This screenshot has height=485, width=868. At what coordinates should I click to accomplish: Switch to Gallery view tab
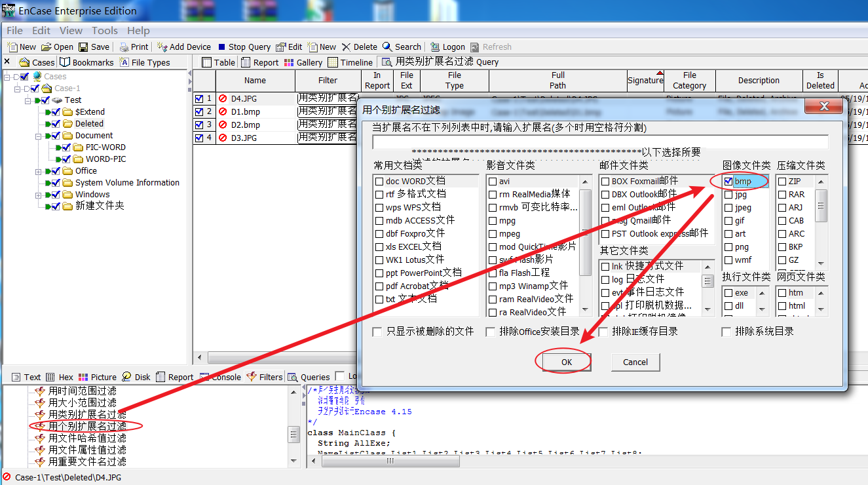pyautogui.click(x=303, y=62)
